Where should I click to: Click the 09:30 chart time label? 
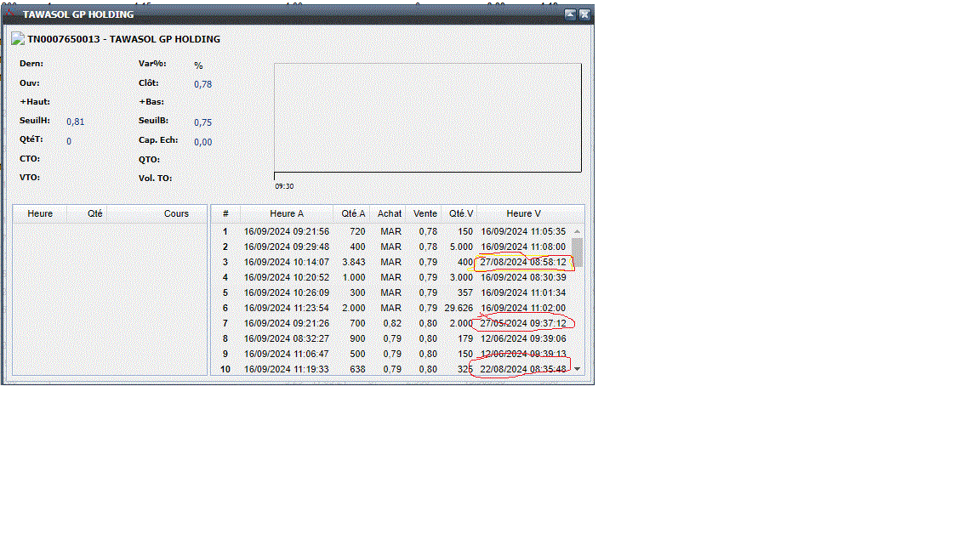284,186
